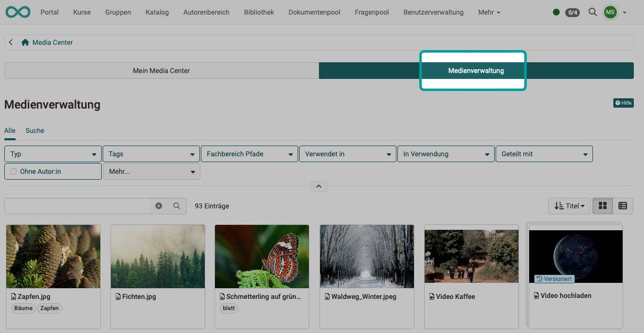Expand the Geteilt mit filter
The width and height of the screenshot is (644, 333).
pyautogui.click(x=544, y=153)
